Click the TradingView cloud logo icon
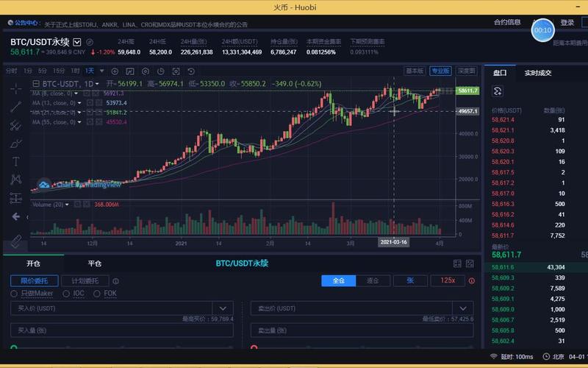 [44, 185]
